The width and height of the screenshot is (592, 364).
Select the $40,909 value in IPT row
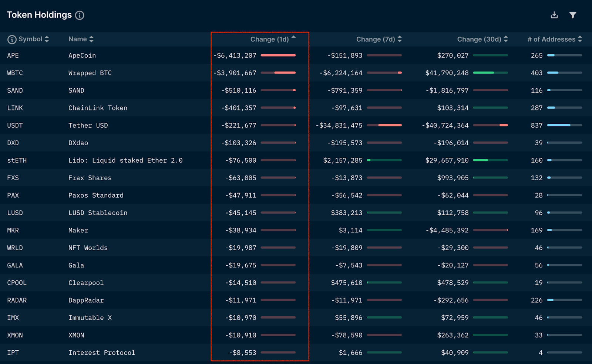coord(455,353)
